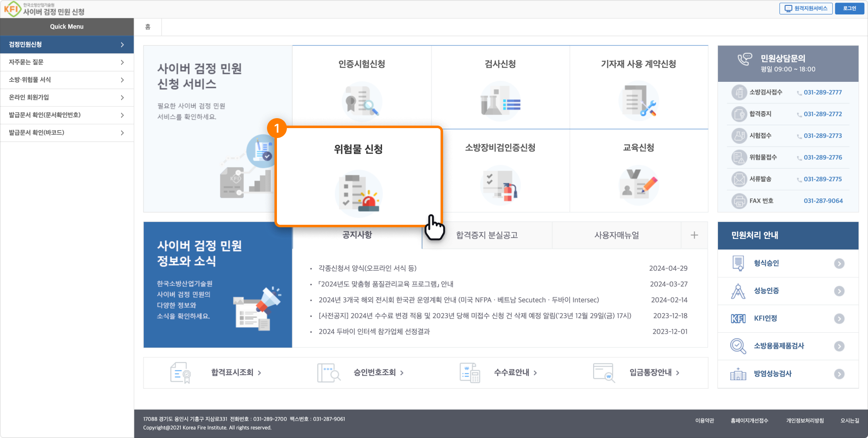The image size is (868, 438).
Task: Expand the 자주묻는 질문 menu arrow
Action: (x=122, y=62)
